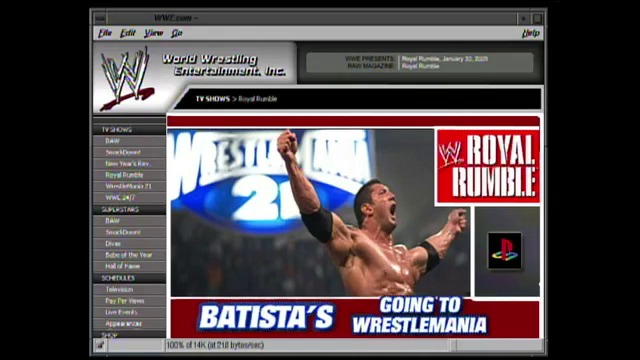Viewport: 640px width, 360px height.
Task: Select the SUPERSTARS sidebar heading
Action: (120, 209)
